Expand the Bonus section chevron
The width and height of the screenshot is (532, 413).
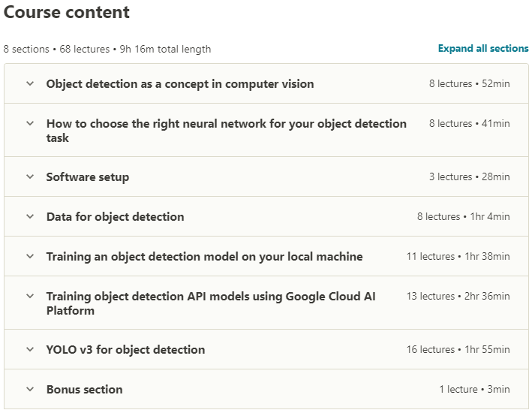(x=30, y=390)
